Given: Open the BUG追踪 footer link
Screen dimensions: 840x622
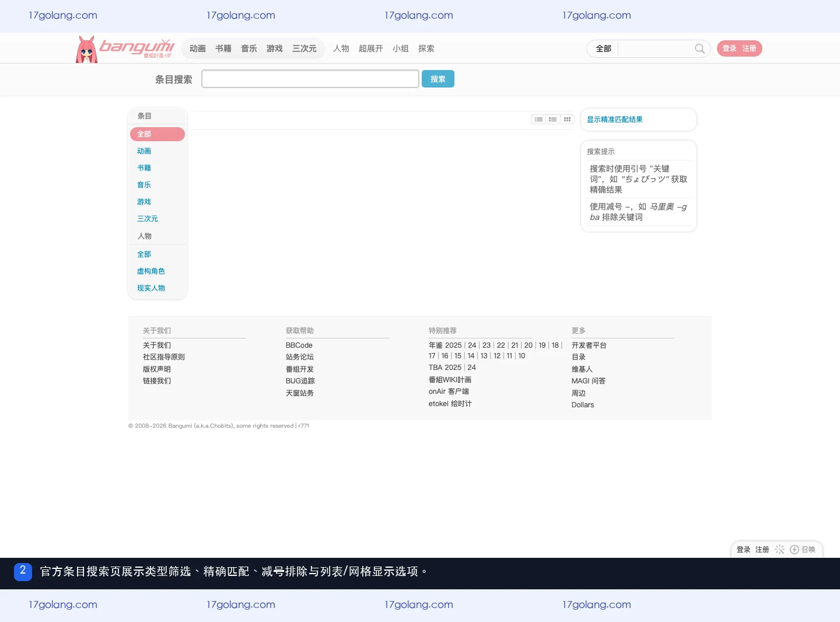Looking at the screenshot, I should click(x=300, y=381).
